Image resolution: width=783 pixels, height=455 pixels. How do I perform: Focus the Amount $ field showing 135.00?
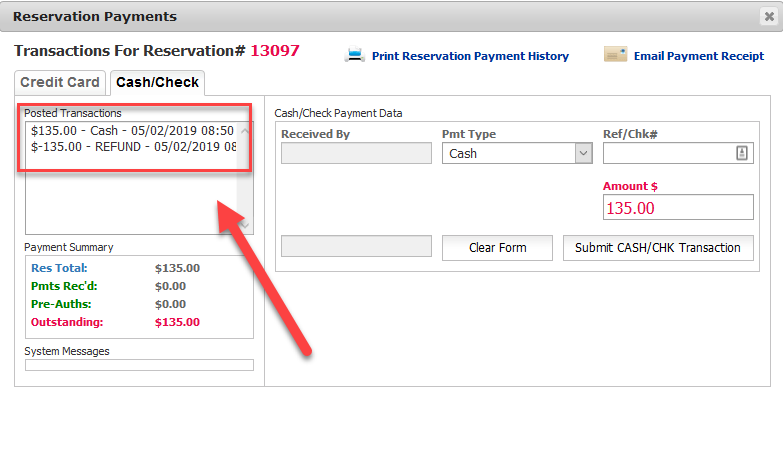pos(677,207)
